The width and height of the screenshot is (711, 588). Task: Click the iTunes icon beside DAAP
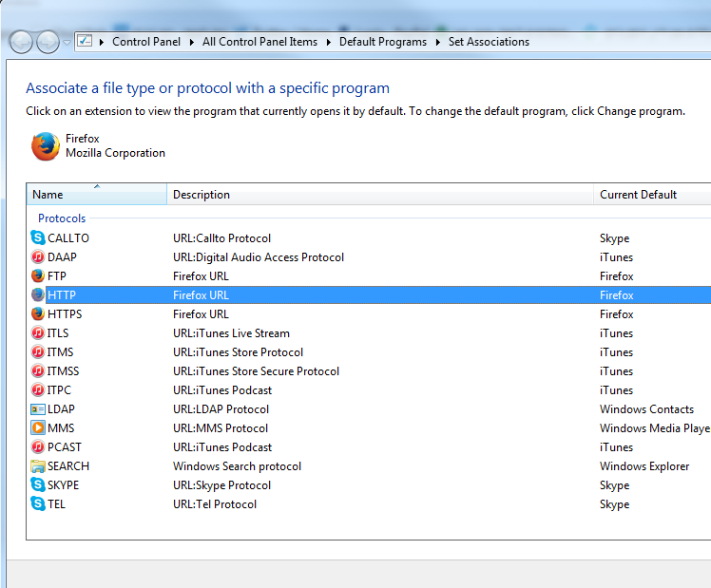[38, 256]
